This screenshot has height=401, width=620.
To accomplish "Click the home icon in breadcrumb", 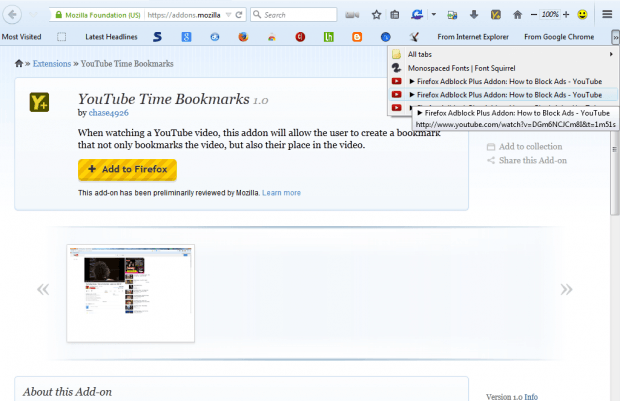I will pyautogui.click(x=19, y=63).
